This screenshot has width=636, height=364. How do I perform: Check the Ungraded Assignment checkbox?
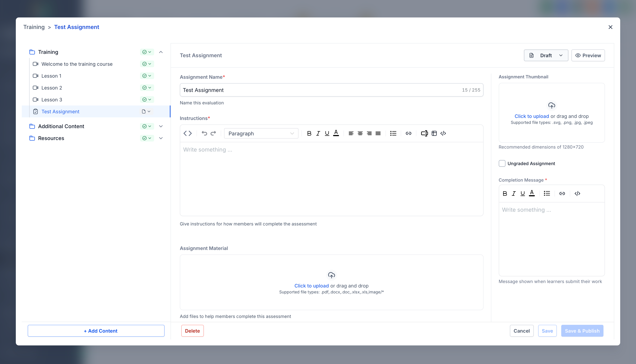point(502,163)
